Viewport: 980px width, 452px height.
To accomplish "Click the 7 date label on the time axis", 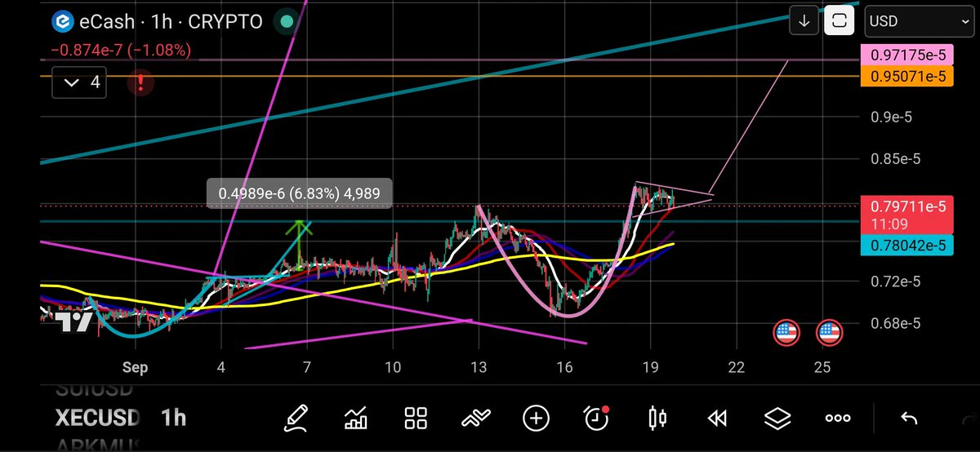I will (307, 368).
